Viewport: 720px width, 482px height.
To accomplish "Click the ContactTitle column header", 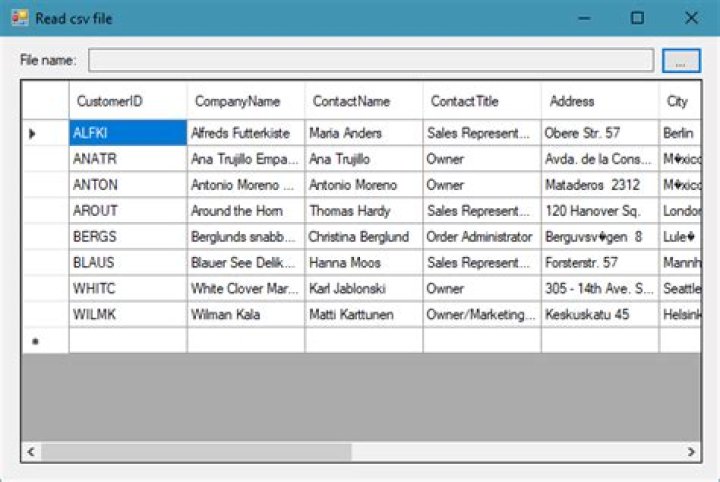I will 482,101.
